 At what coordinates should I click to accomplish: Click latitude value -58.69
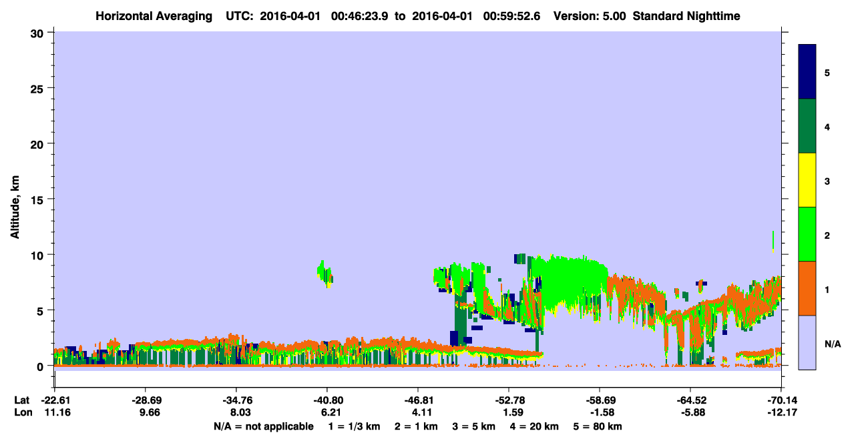(x=599, y=400)
